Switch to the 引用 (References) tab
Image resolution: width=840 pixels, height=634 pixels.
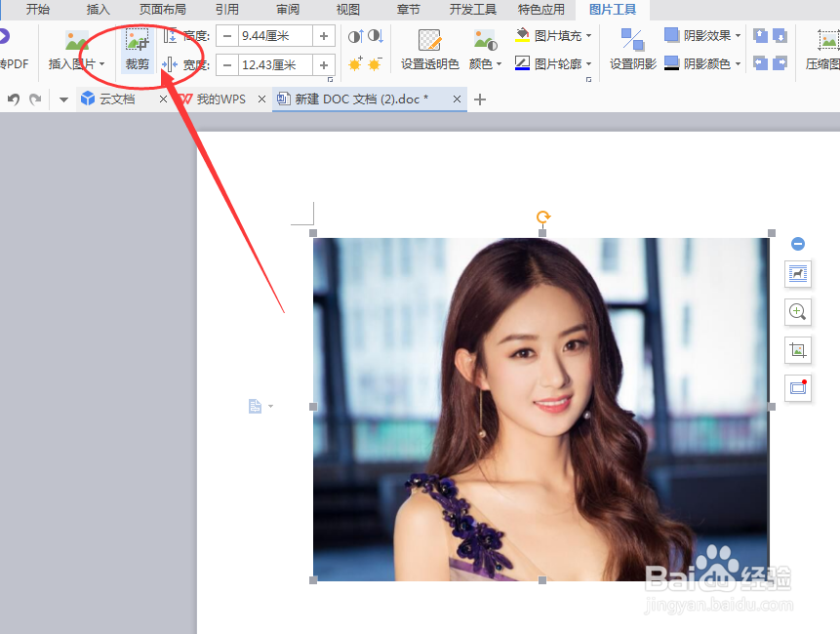point(227,10)
